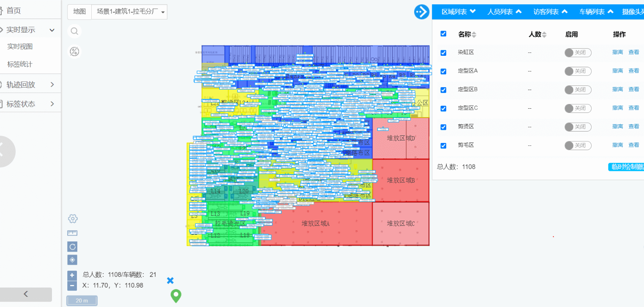This screenshot has width=644, height=307.
Task: Click the refresh map icon
Action: 72,247
